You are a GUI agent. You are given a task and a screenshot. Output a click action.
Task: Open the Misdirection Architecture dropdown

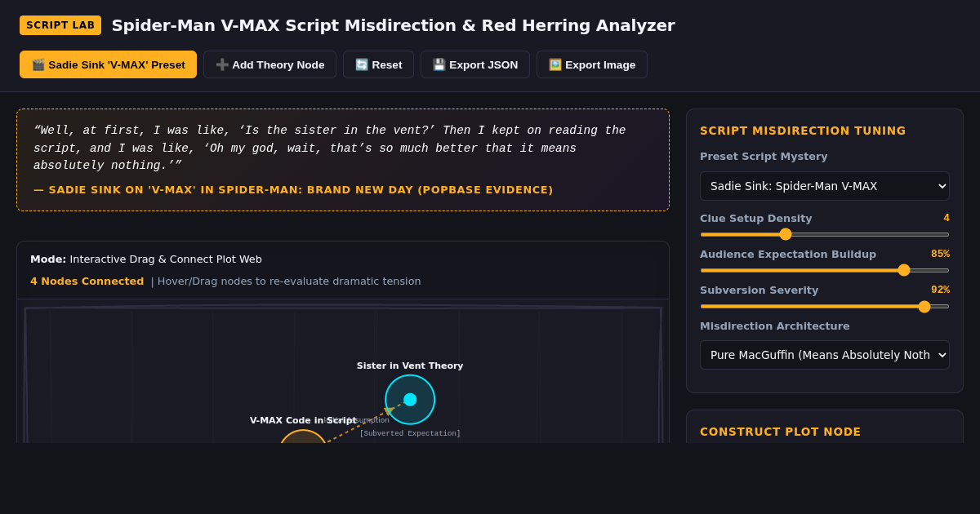[x=825, y=355]
